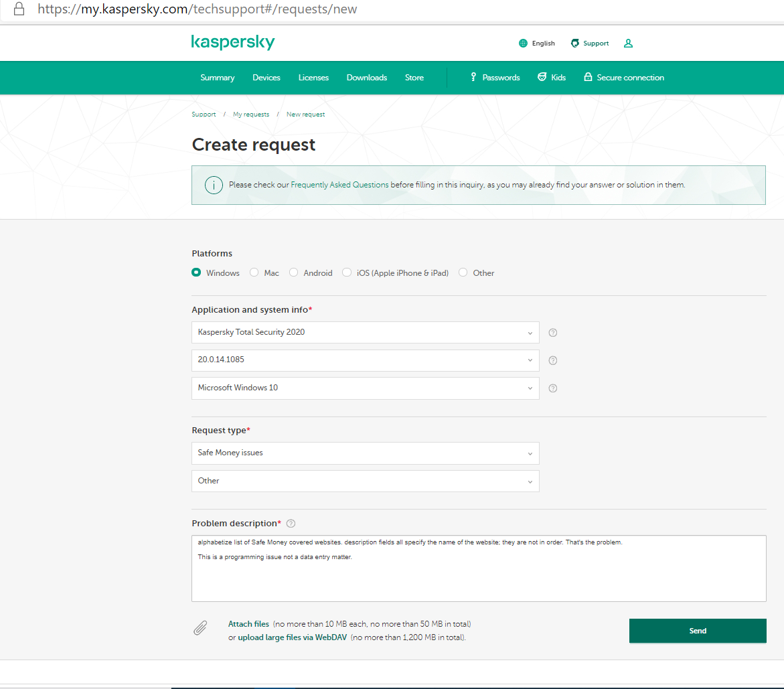This screenshot has width=784, height=689.
Task: Click the New request breadcrumb link
Action: [305, 114]
